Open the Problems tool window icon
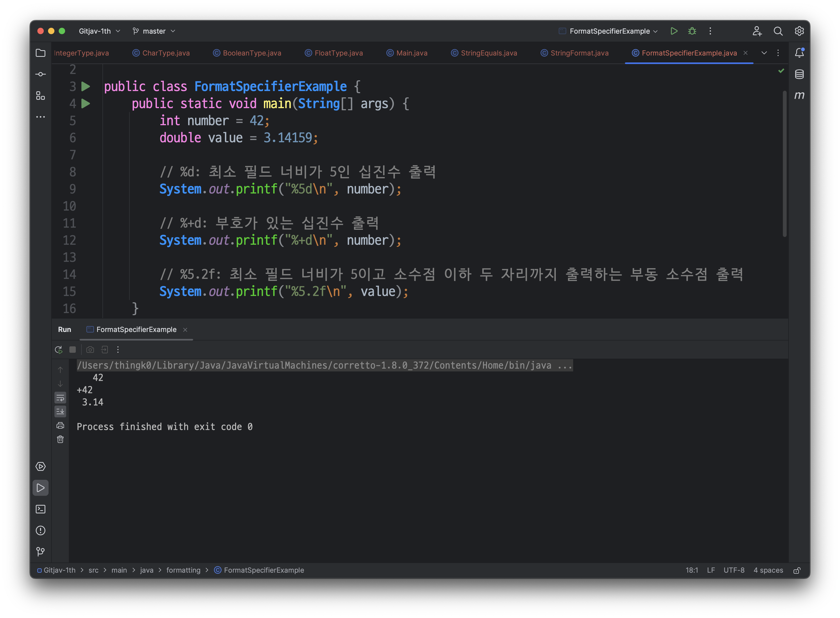The height and width of the screenshot is (618, 840). coord(40,530)
